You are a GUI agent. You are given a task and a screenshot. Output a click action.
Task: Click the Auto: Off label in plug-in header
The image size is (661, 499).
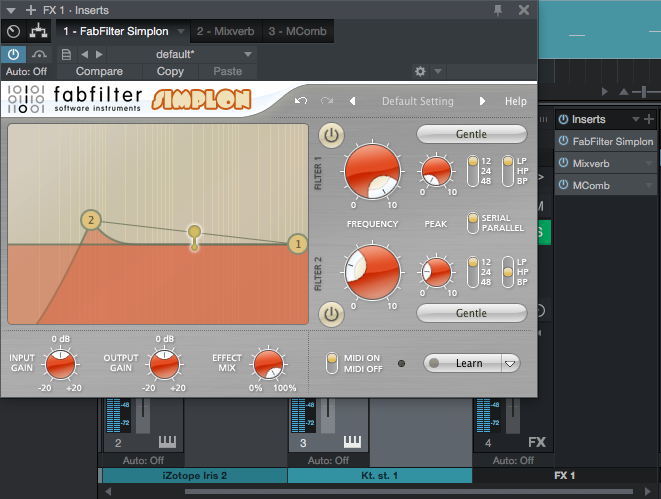click(26, 72)
